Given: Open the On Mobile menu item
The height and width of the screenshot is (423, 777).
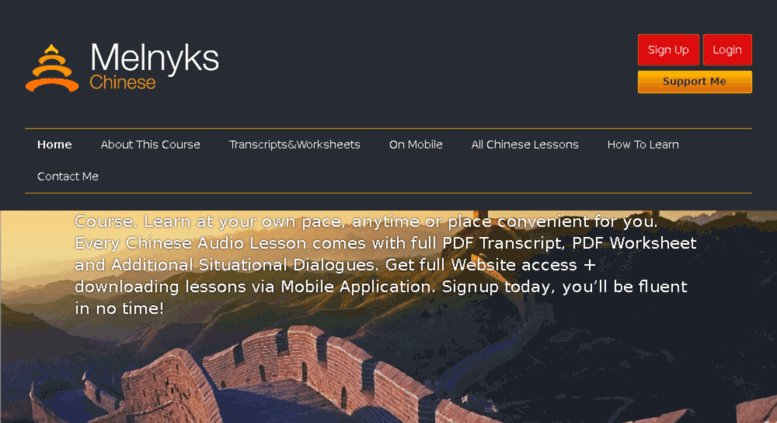Looking at the screenshot, I should point(415,145).
